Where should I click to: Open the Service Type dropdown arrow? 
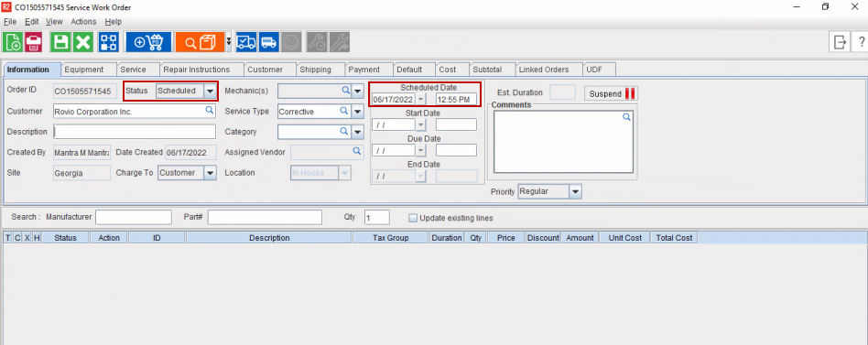358,112
